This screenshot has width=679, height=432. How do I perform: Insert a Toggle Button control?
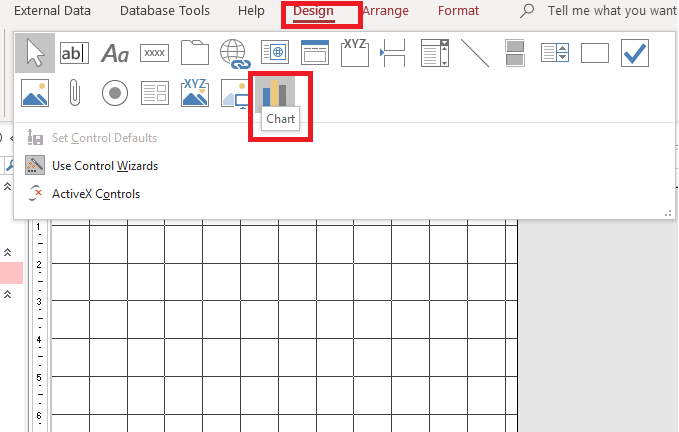(x=515, y=53)
